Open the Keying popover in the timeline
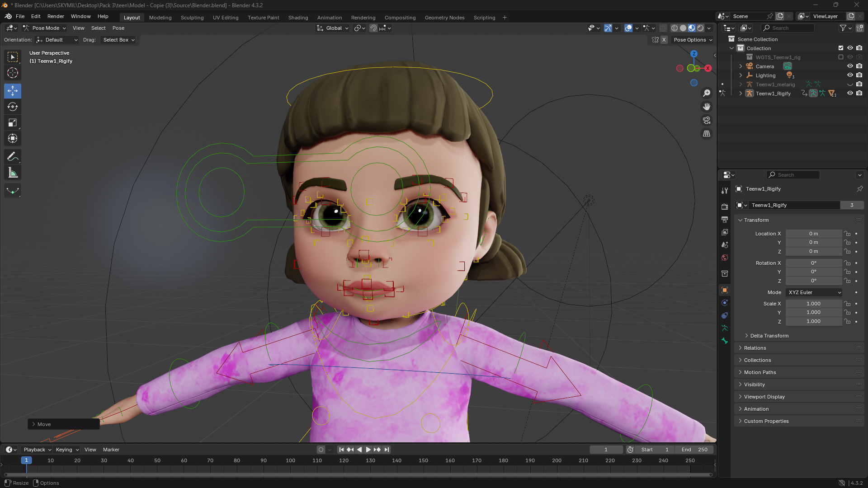 point(67,450)
